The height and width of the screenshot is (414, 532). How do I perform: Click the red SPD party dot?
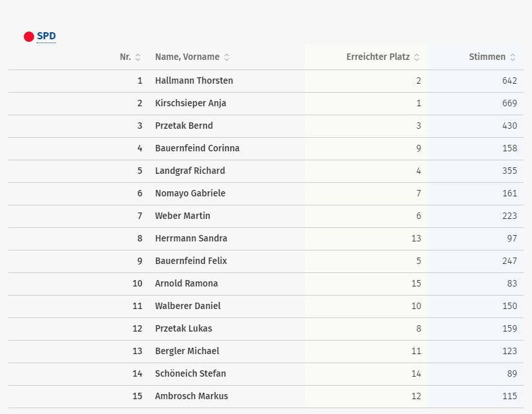click(29, 37)
